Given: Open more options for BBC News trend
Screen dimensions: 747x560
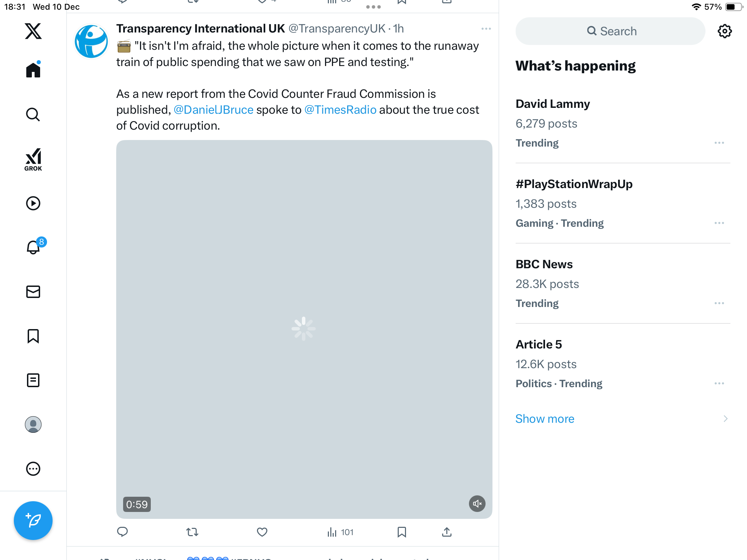Looking at the screenshot, I should coord(719,303).
